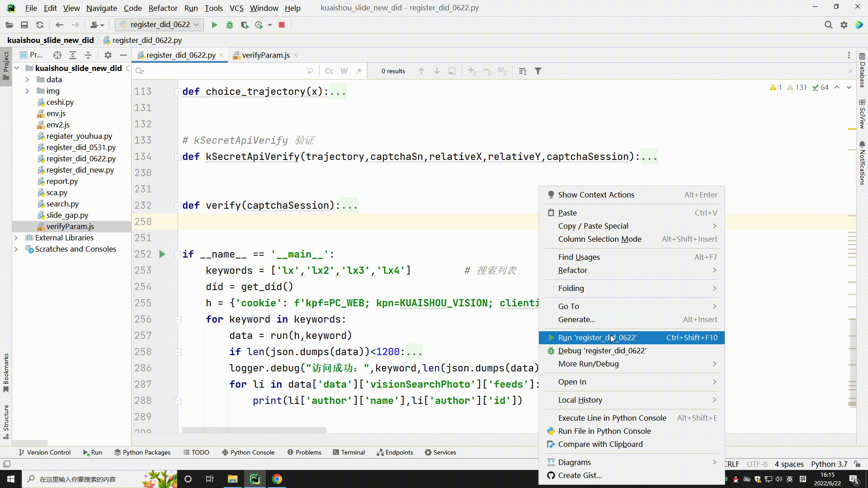This screenshot has width=868, height=488.
Task: Expand External Libraries node
Action: pyautogui.click(x=16, y=238)
